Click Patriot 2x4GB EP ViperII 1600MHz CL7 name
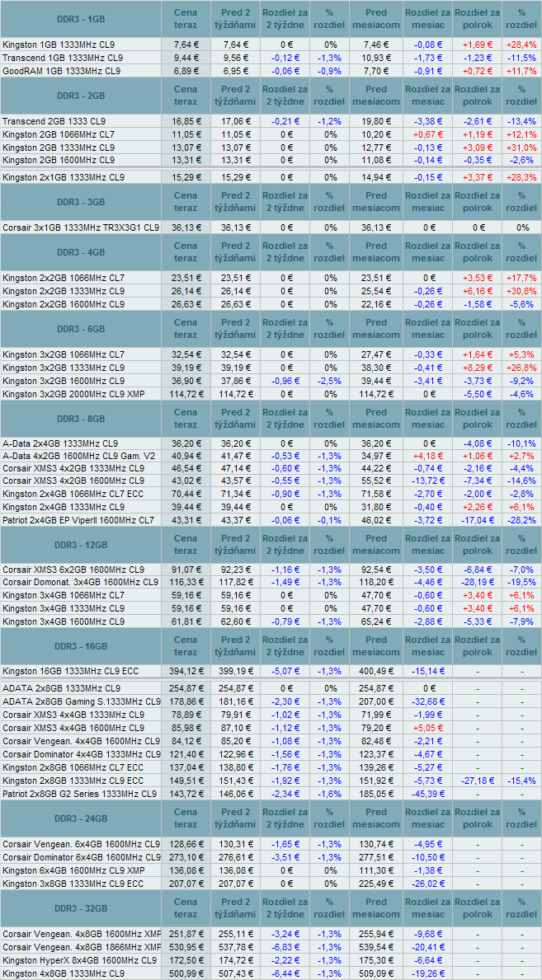This screenshot has width=542, height=980. (78, 519)
